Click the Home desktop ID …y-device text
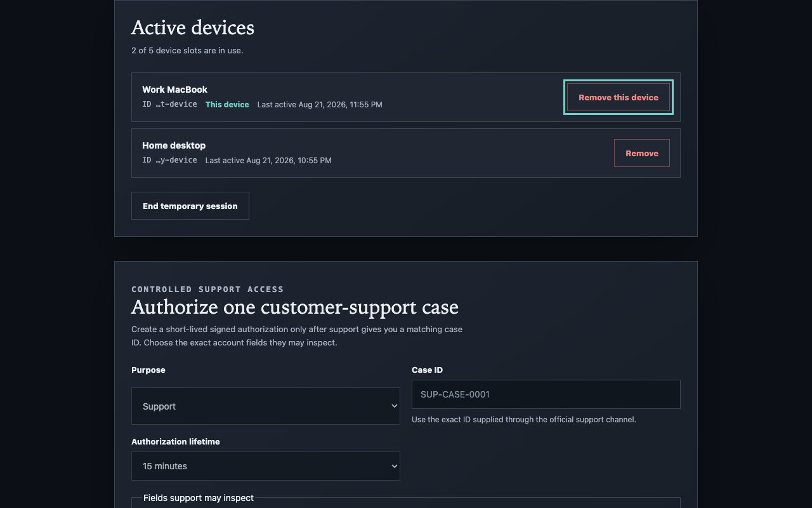The height and width of the screenshot is (508, 812). point(169,160)
